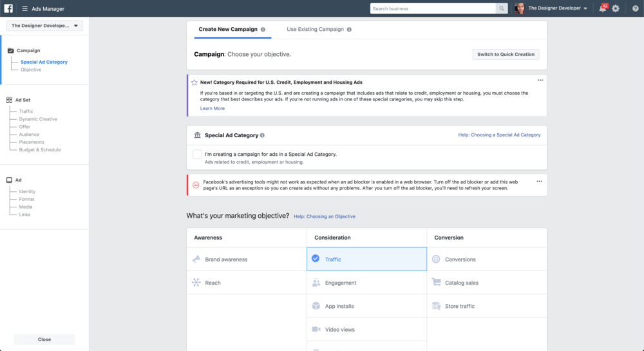The image size is (644, 351).
Task: Click the Catalog sales cart icon
Action: tap(436, 282)
